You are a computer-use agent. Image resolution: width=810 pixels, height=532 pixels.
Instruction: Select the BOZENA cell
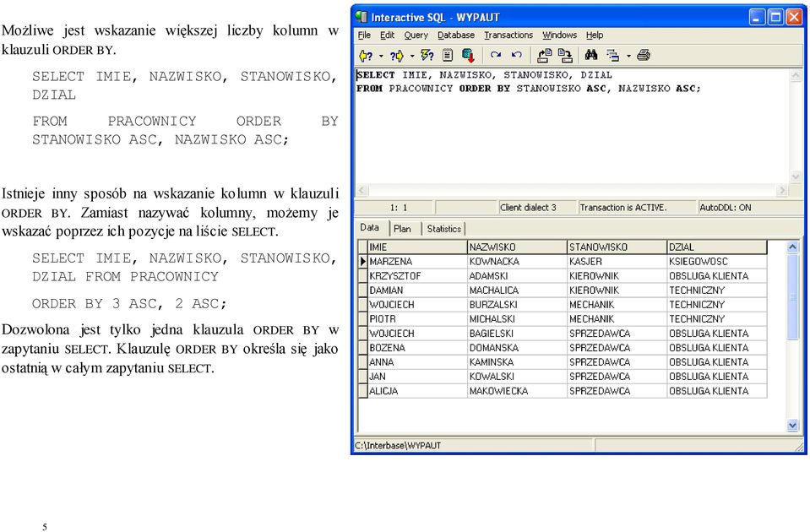417,349
